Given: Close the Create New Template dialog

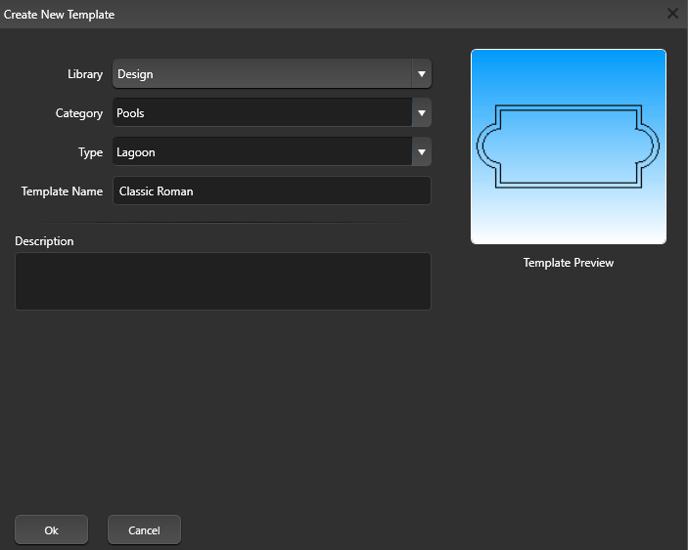Looking at the screenshot, I should pyautogui.click(x=672, y=14).
